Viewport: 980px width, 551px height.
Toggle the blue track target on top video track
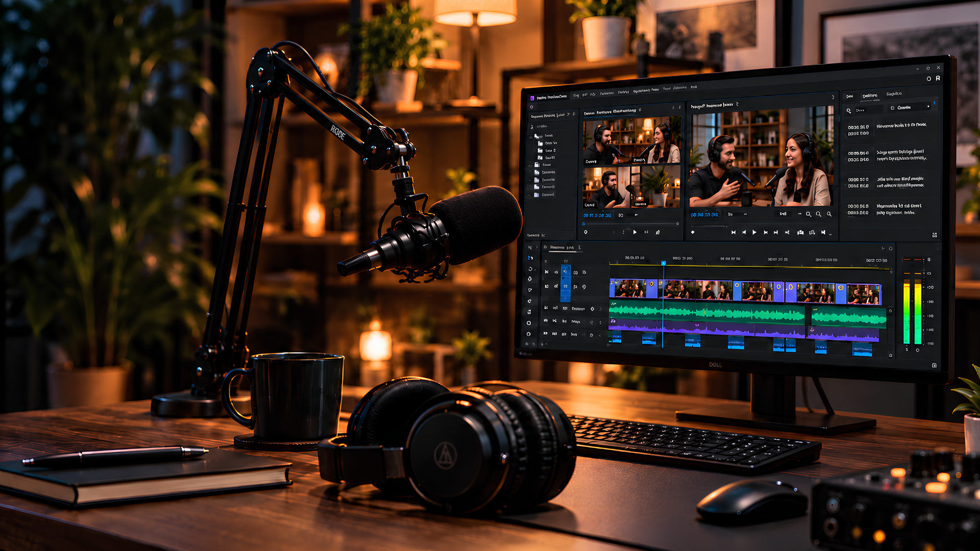(x=565, y=271)
